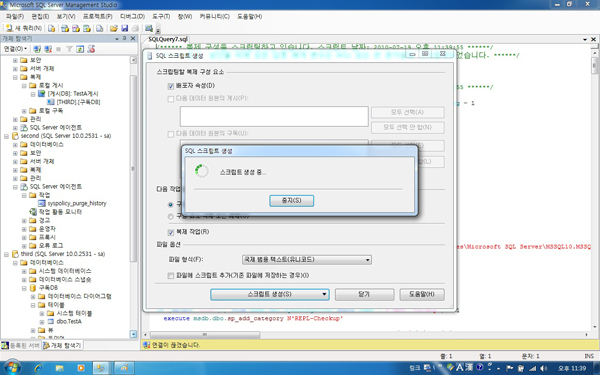Select the unselected radio button under 다음 작업

pyautogui.click(x=171, y=217)
